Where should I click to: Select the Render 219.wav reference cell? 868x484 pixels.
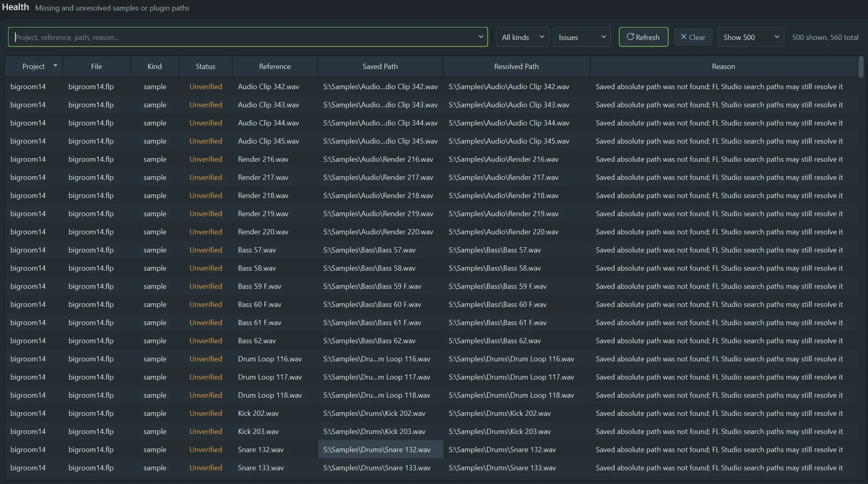pos(275,214)
